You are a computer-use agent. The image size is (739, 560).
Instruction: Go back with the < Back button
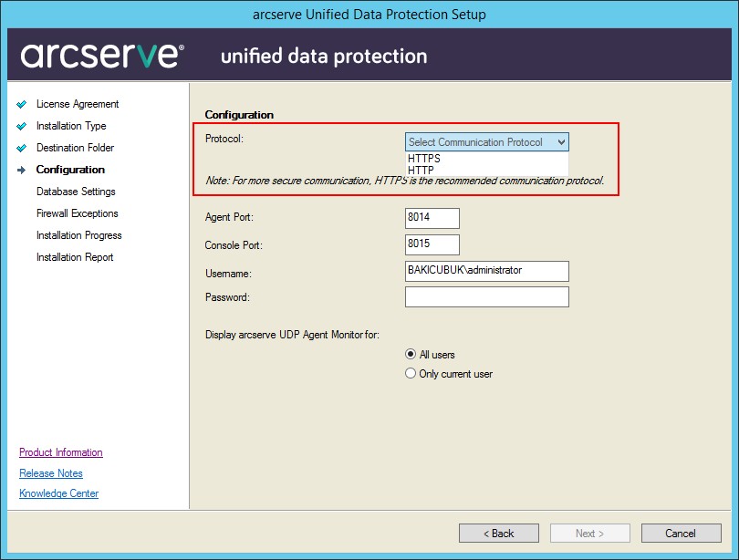point(499,534)
